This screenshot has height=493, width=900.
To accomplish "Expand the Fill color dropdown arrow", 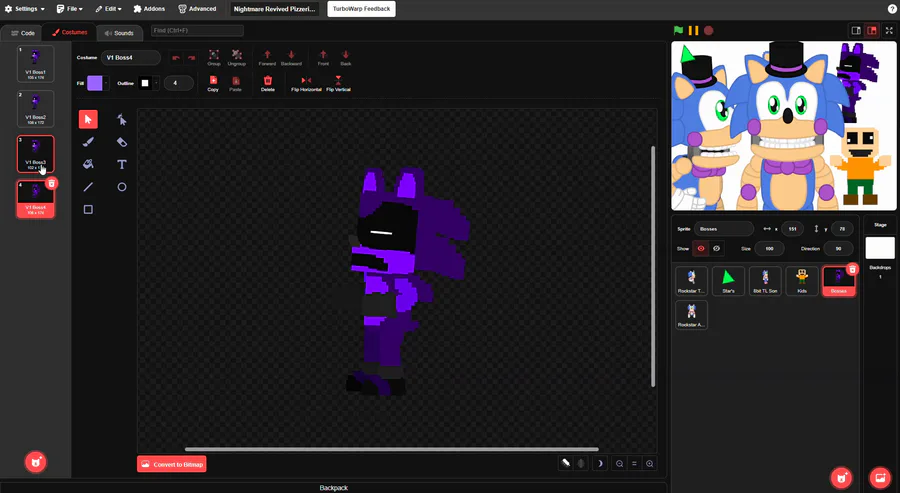I will click(x=106, y=83).
